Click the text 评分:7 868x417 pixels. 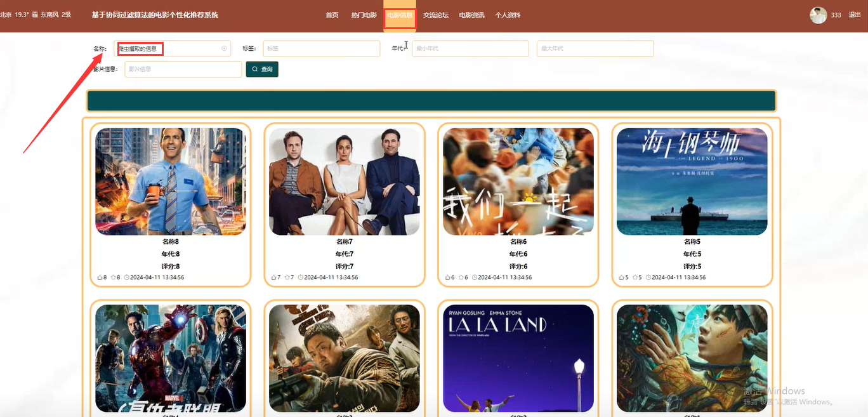coord(345,267)
